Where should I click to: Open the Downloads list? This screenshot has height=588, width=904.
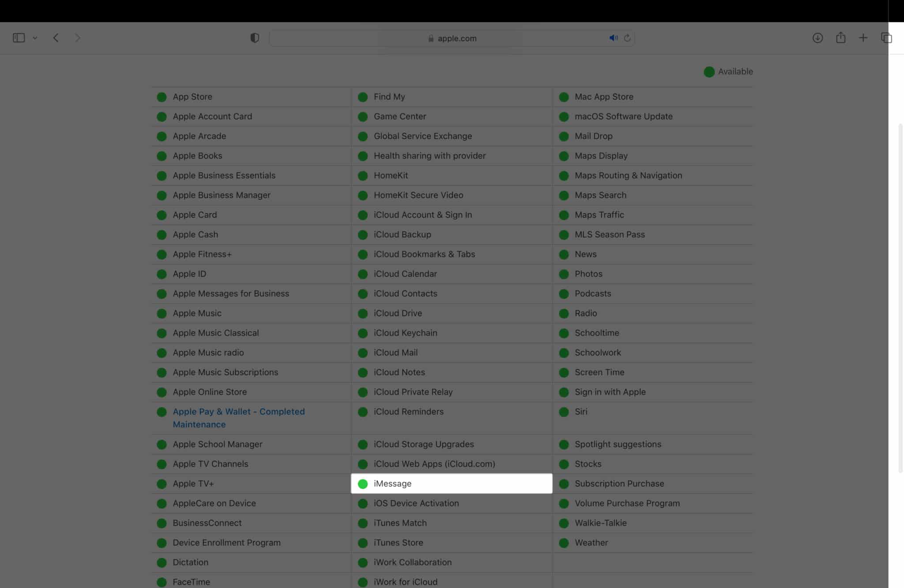(817, 38)
